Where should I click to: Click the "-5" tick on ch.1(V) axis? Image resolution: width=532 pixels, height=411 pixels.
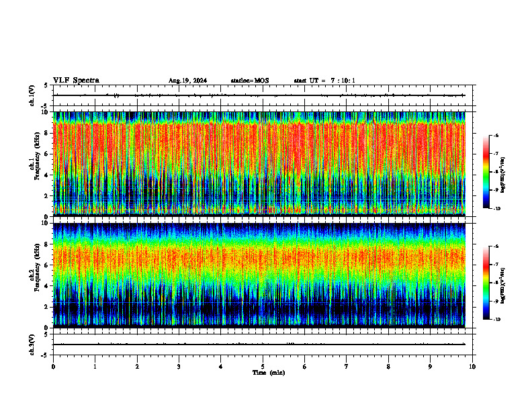point(45,106)
